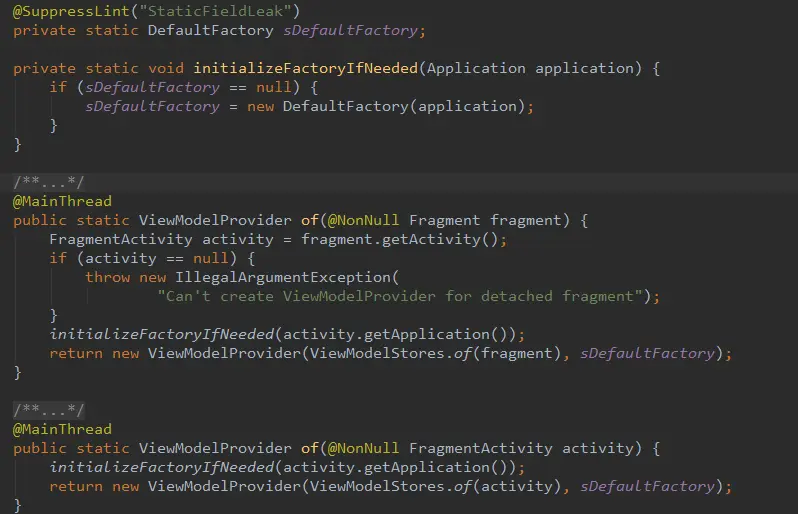This screenshot has height=514, width=798.
Task: Click the void keyword
Action: pos(166,68)
